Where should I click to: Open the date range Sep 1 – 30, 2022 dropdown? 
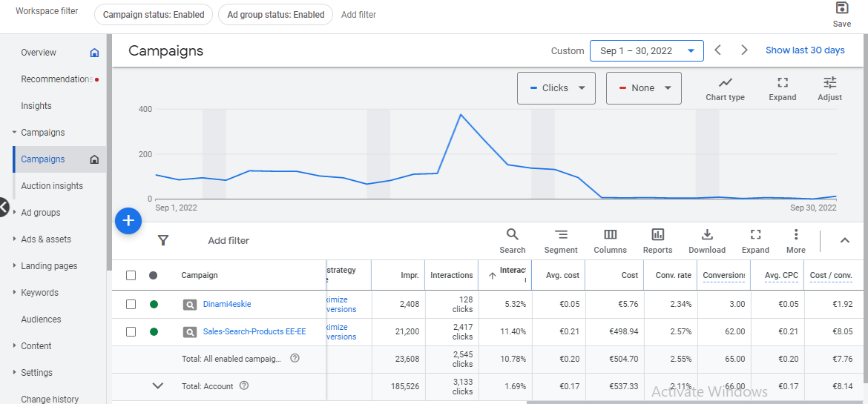click(x=646, y=51)
